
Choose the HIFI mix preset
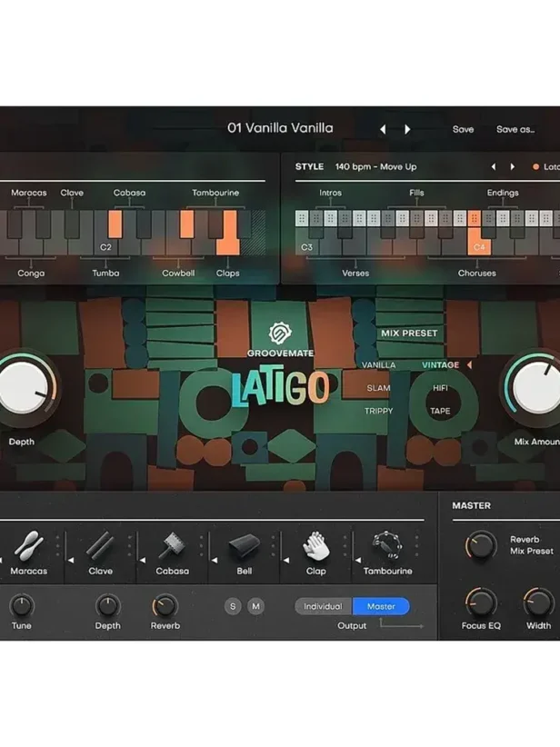(x=440, y=388)
